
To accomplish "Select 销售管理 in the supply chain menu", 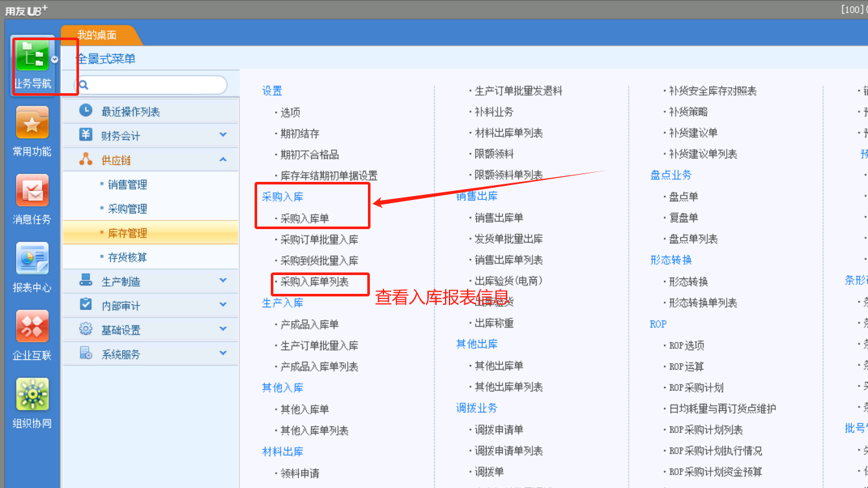I will (x=128, y=185).
